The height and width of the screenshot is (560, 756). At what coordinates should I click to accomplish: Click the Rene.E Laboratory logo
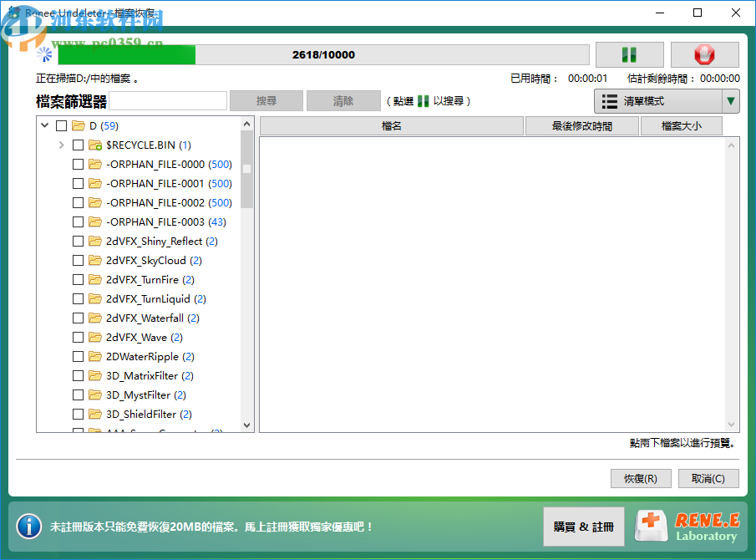688,527
